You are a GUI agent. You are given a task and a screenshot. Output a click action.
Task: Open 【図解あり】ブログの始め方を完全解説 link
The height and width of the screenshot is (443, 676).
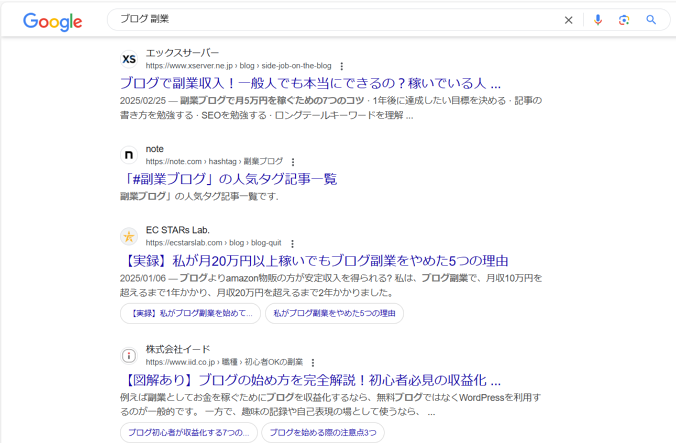click(x=310, y=380)
